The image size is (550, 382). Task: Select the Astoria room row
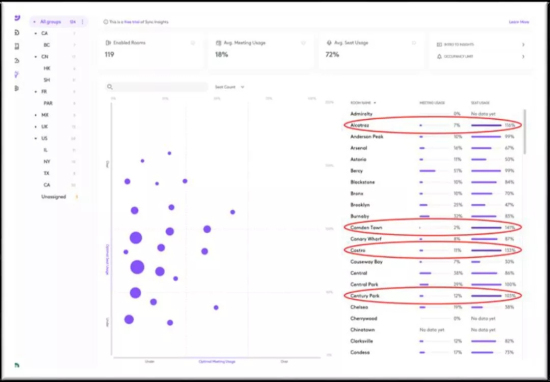[x=433, y=159]
